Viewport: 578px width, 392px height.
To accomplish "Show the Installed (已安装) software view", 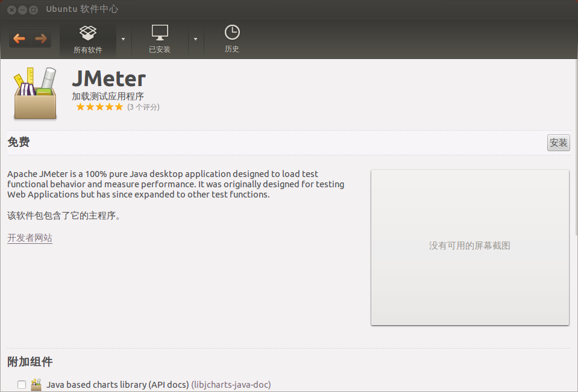I will coord(160,39).
